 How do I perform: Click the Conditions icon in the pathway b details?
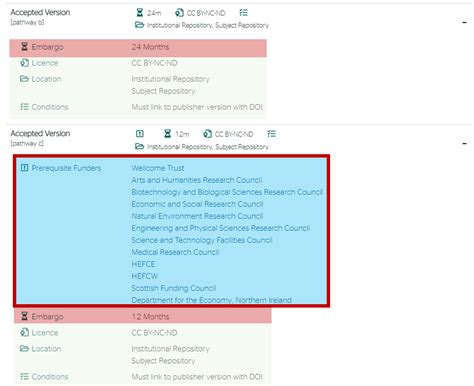tap(24, 107)
